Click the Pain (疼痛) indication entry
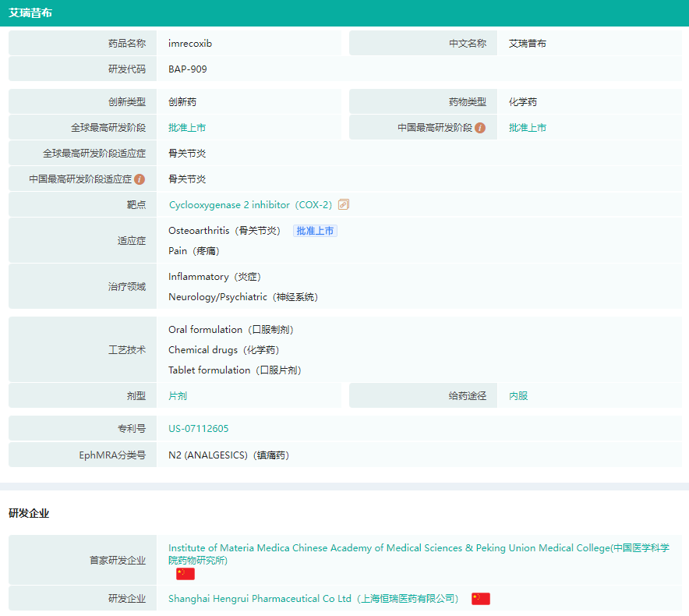The image size is (689, 616). (194, 251)
